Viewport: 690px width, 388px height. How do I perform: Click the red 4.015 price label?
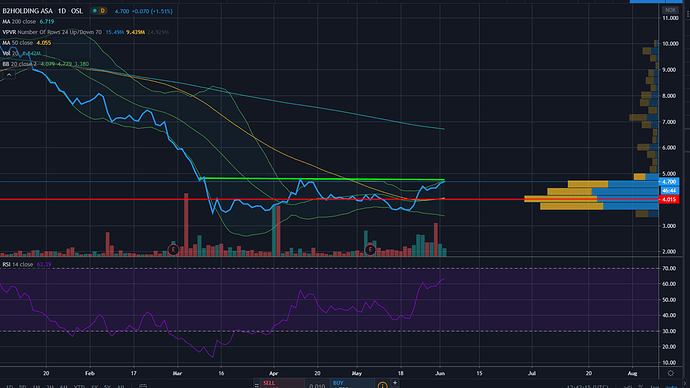(669, 199)
